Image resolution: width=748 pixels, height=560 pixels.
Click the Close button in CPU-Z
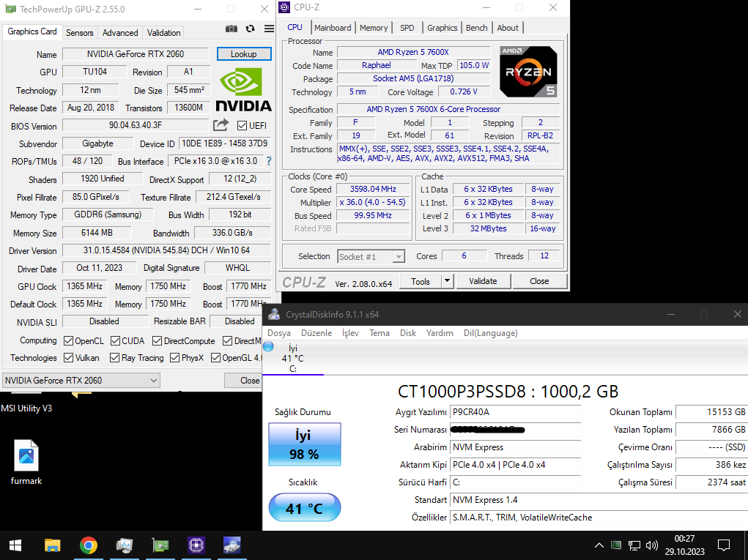pyautogui.click(x=539, y=281)
